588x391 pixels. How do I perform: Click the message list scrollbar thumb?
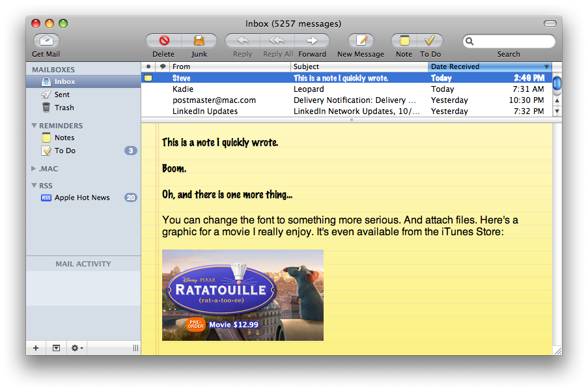coord(557,83)
